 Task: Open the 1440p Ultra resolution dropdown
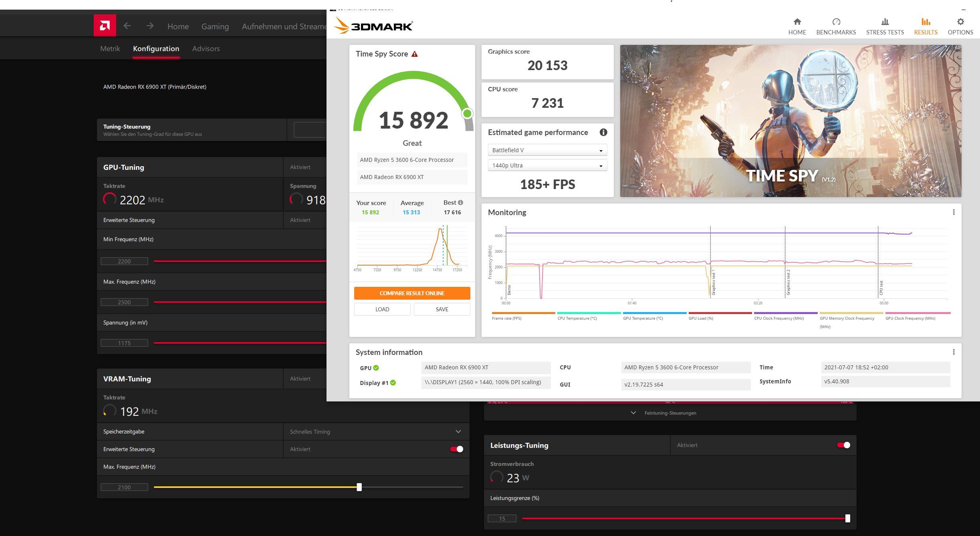pos(547,165)
